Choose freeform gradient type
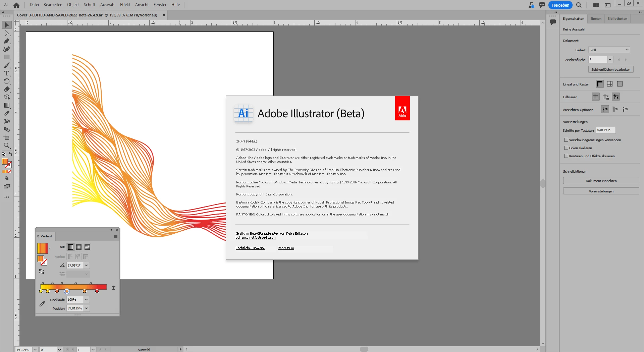This screenshot has height=352, width=644. point(87,247)
